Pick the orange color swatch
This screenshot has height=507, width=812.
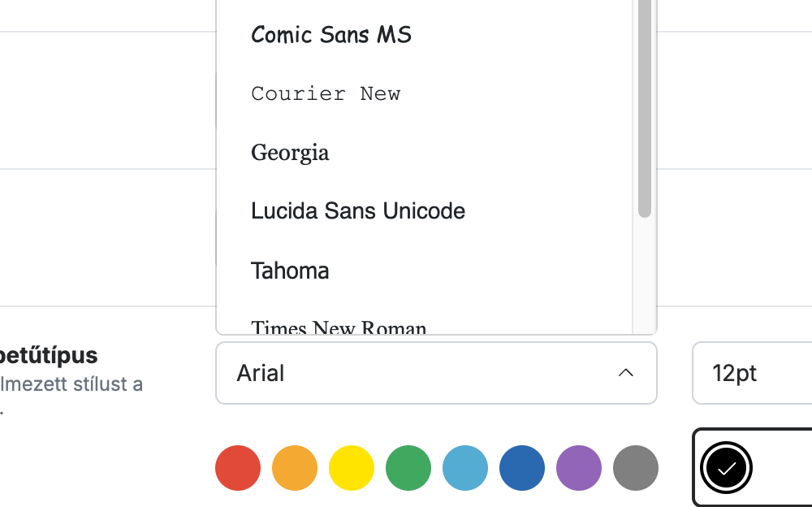click(x=295, y=468)
